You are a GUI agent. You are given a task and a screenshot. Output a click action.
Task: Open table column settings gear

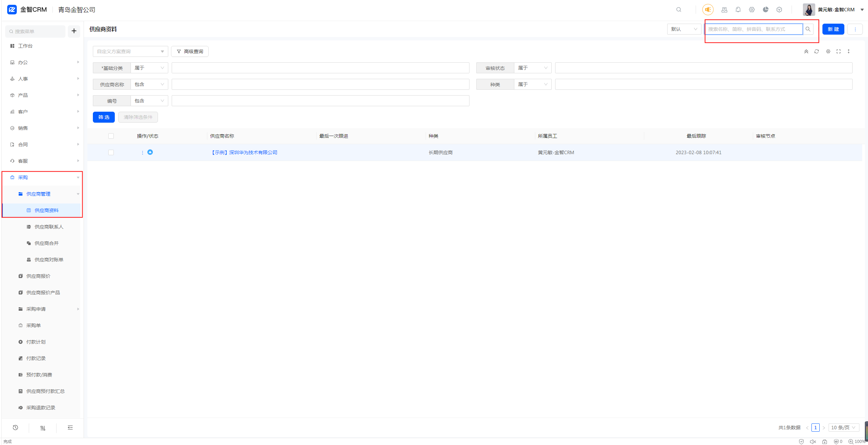pyautogui.click(x=828, y=51)
